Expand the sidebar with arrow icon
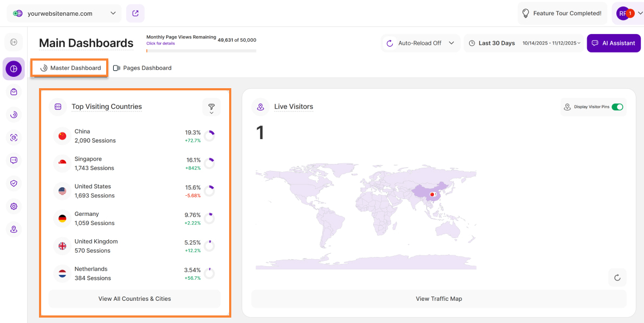The width and height of the screenshot is (644, 323). pos(14,42)
